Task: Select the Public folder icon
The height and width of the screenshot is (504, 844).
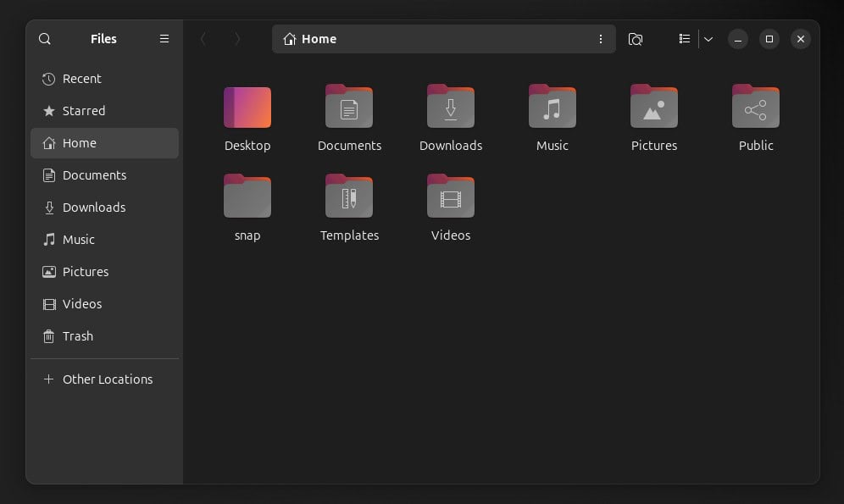Action: 756,106
